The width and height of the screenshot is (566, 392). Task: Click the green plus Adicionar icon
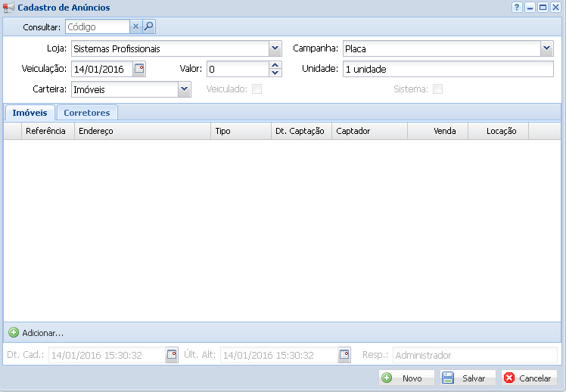pos(14,332)
